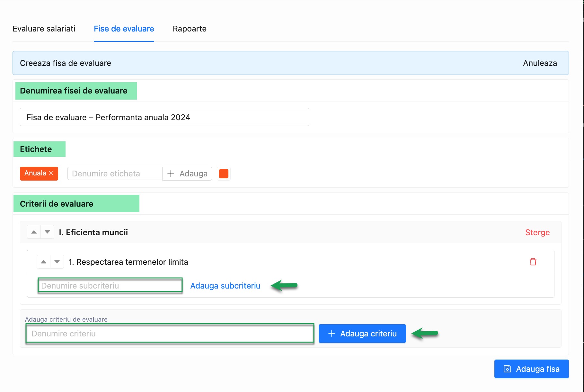
Task: Move Eficienta muncii criterion down
Action: click(47, 232)
